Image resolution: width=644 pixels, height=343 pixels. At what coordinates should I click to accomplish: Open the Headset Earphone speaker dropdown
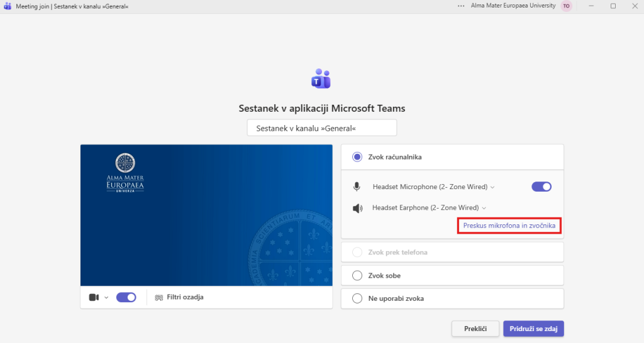[429, 207]
